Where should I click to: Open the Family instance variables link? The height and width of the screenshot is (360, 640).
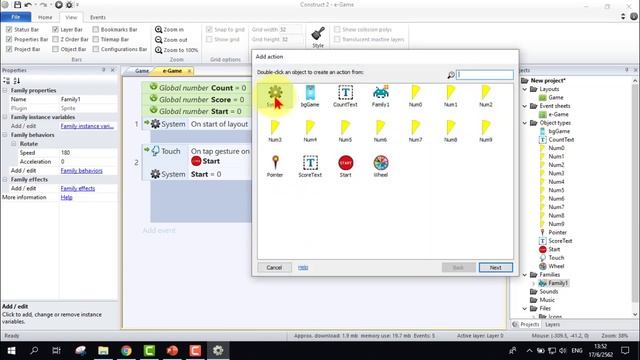pos(87,126)
